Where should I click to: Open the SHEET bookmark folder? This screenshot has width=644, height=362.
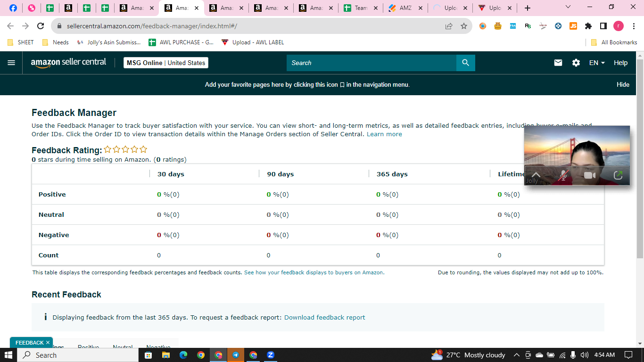pyautogui.click(x=21, y=42)
